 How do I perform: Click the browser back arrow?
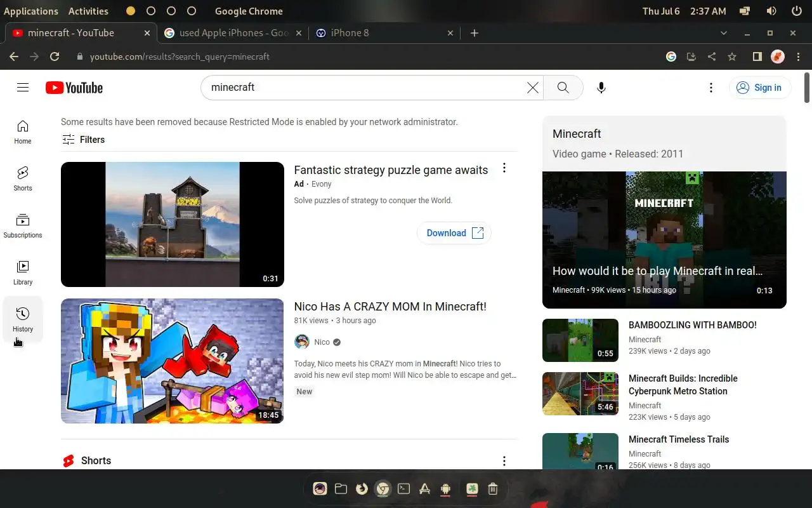pyautogui.click(x=14, y=57)
